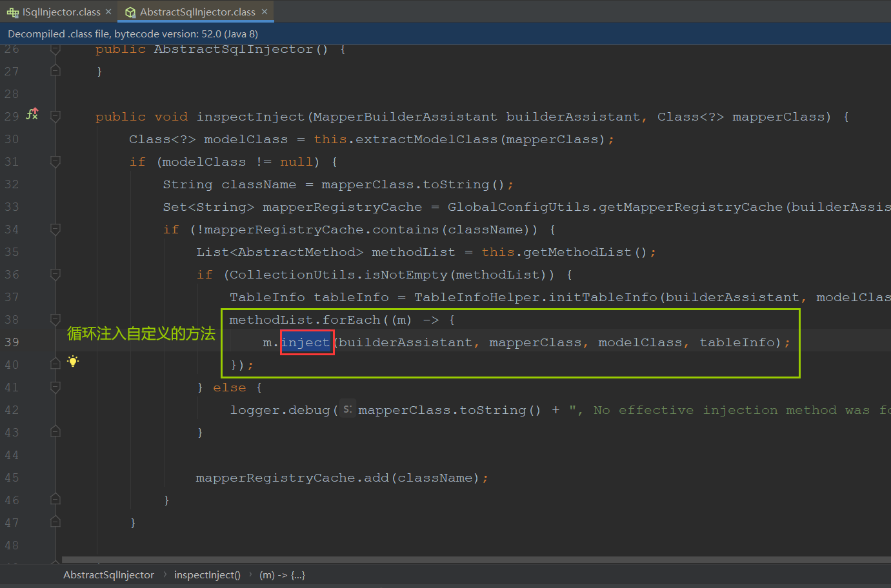Collapse the if modelClass block at line 31
891x588 pixels.
tap(55, 162)
